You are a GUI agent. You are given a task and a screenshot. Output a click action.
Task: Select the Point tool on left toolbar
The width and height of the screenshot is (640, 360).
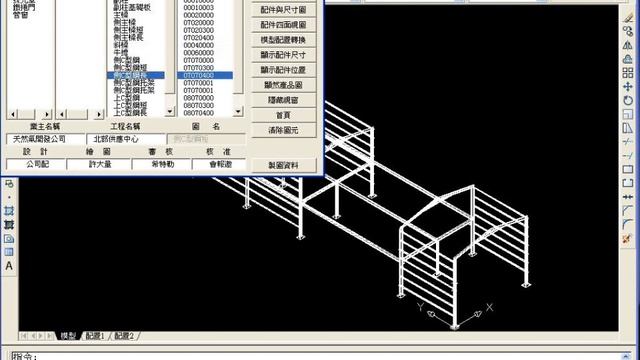[x=9, y=198]
